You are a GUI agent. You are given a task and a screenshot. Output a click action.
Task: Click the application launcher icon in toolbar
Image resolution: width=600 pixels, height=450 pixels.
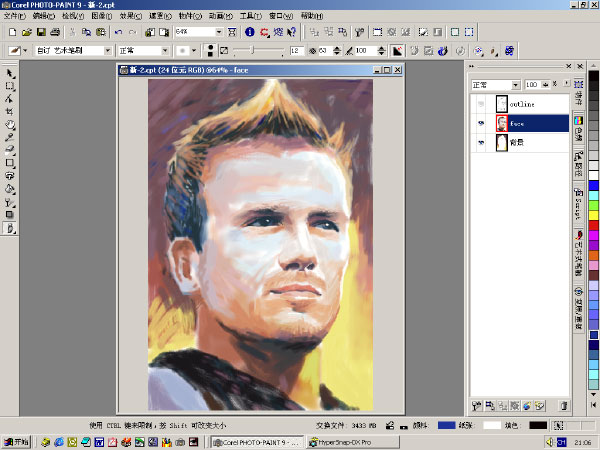264,32
